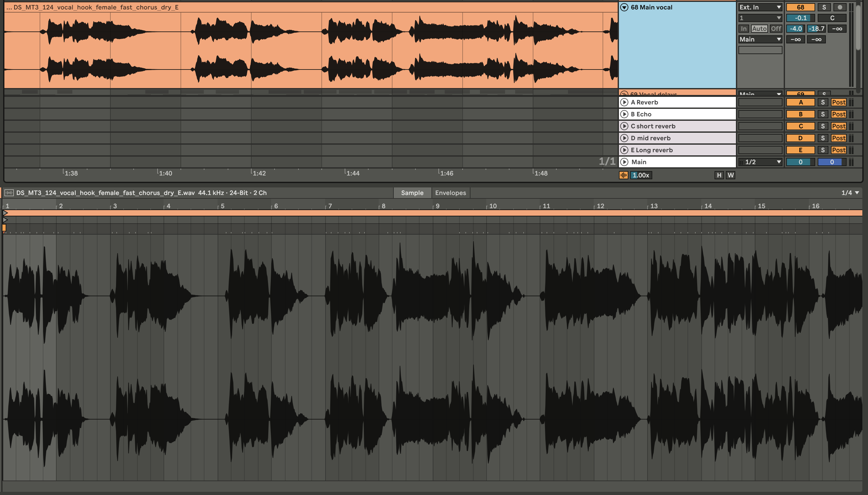The width and height of the screenshot is (868, 495).
Task: Click the Main vocal pan C control
Action: point(832,18)
